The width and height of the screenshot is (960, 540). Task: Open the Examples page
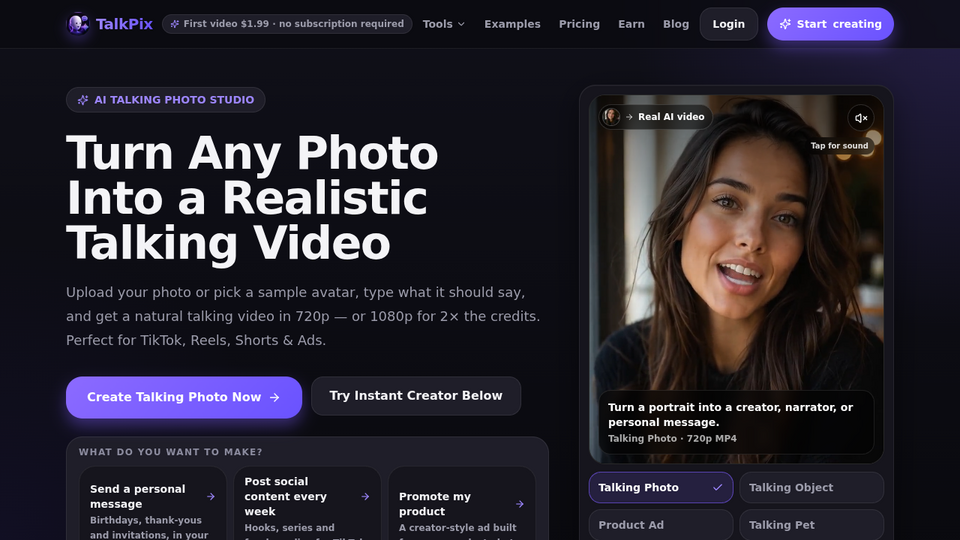pyautogui.click(x=512, y=24)
